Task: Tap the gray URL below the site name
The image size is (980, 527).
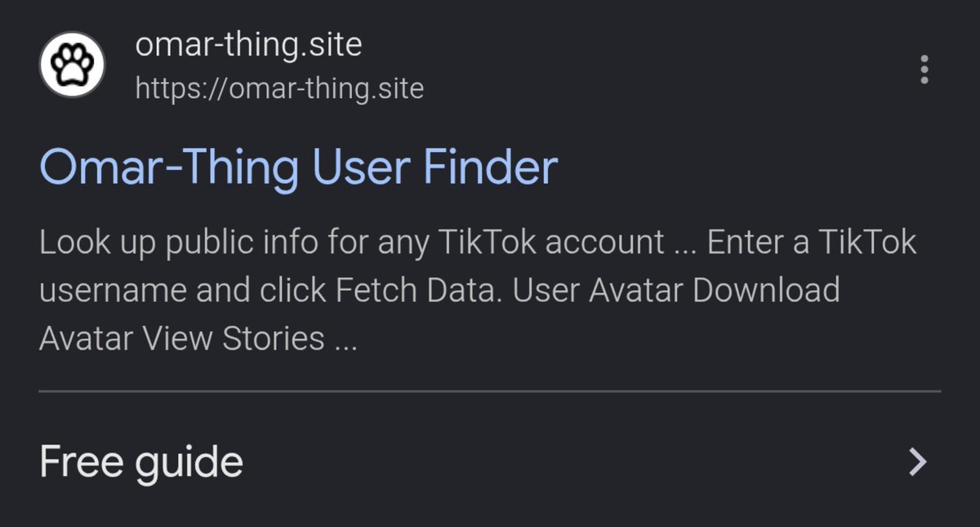Action: pyautogui.click(x=279, y=88)
